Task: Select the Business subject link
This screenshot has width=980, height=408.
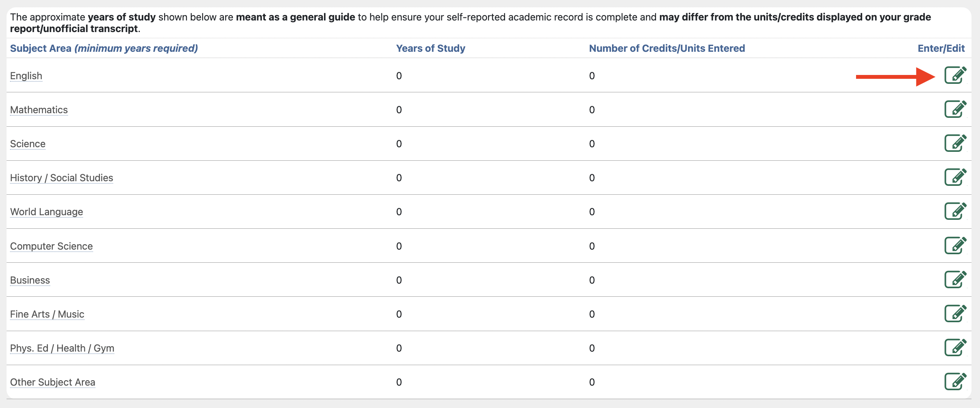Action: point(30,280)
